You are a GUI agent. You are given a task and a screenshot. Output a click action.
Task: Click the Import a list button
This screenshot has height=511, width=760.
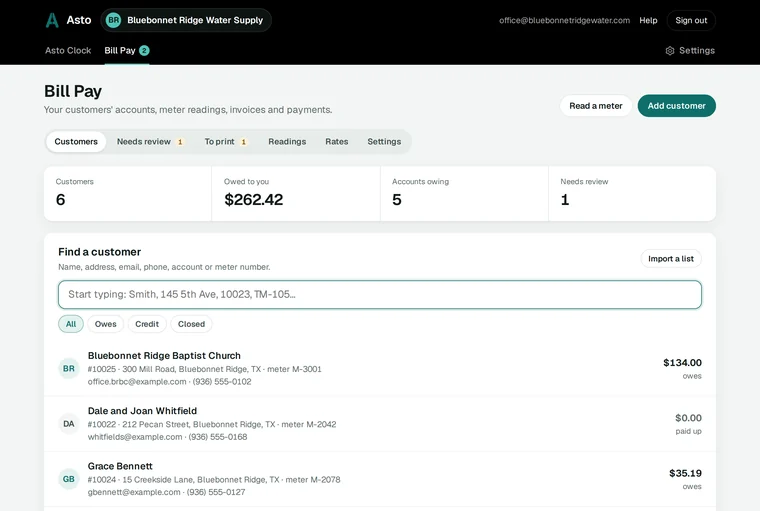(x=671, y=258)
